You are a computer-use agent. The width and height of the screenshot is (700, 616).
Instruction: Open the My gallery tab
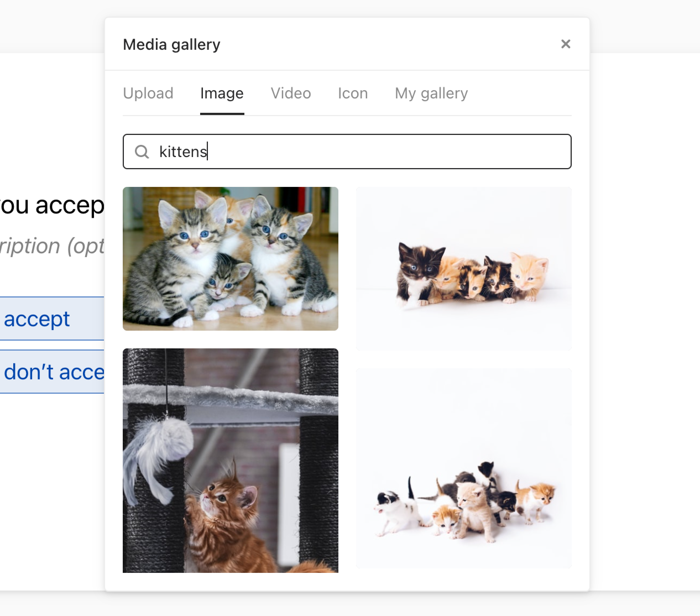point(431,93)
